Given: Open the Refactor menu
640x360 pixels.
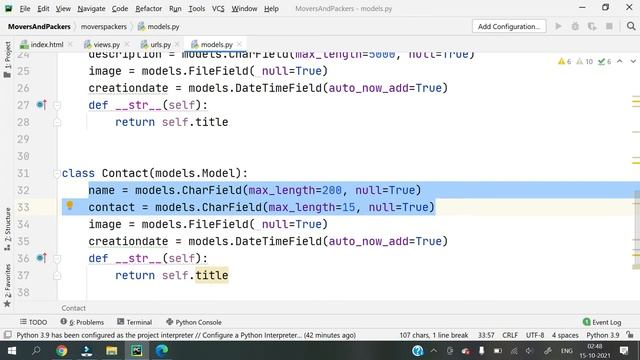Looking at the screenshot, I should pyautogui.click(x=149, y=9).
